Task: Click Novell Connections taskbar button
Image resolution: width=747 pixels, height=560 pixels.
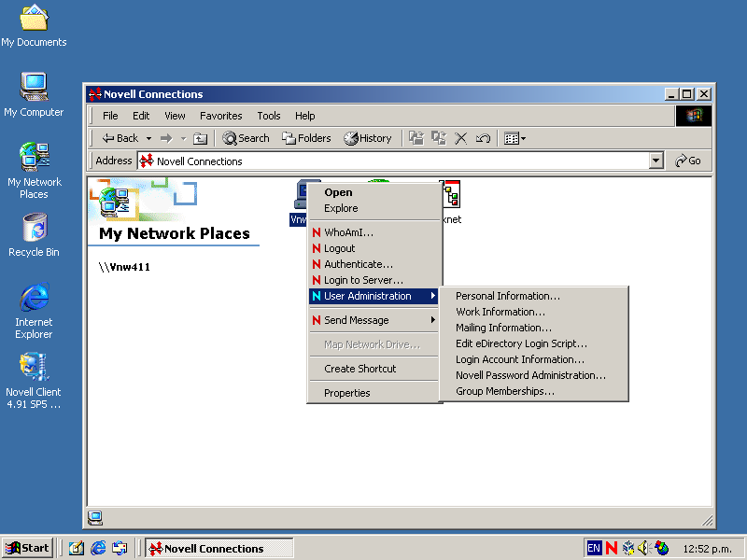Action: coord(219,549)
